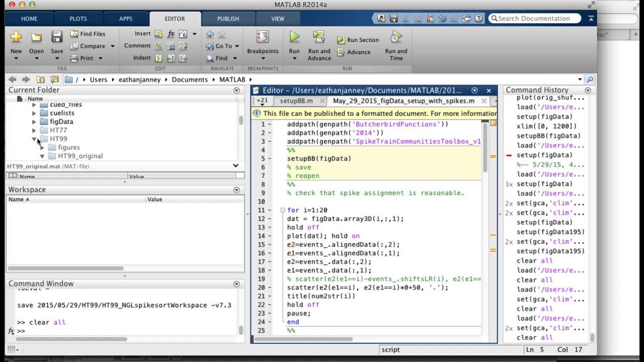Click the Browse for folder icon
644x362 pixels.
pyautogui.click(x=54, y=79)
